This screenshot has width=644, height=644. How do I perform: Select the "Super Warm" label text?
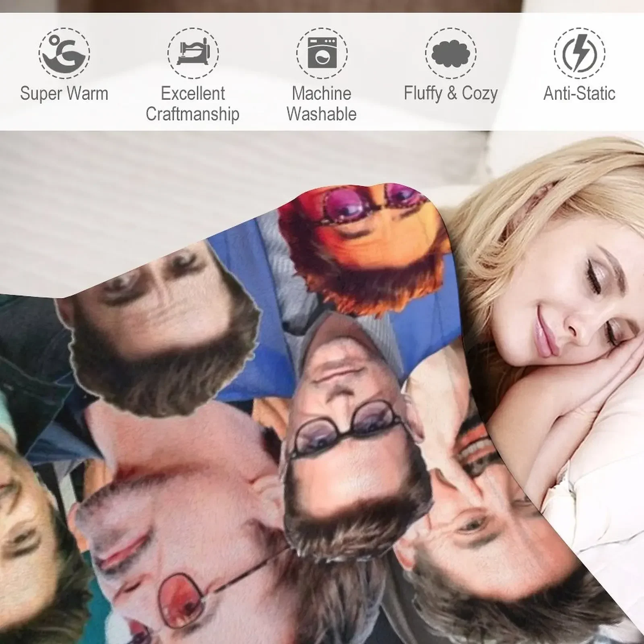coord(64,94)
